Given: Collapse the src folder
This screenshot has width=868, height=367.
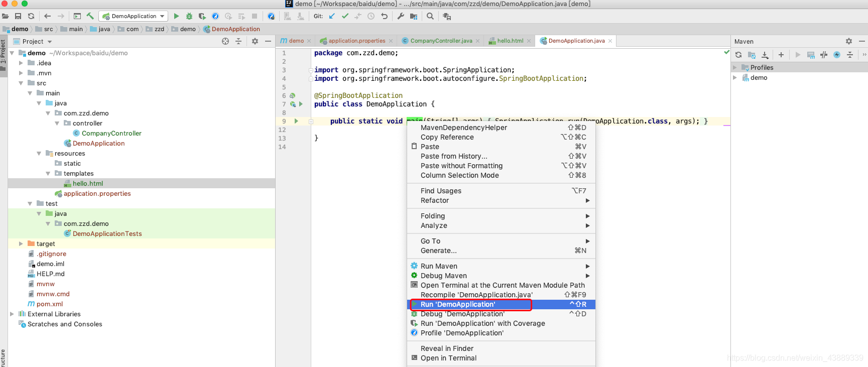Looking at the screenshot, I should [21, 83].
